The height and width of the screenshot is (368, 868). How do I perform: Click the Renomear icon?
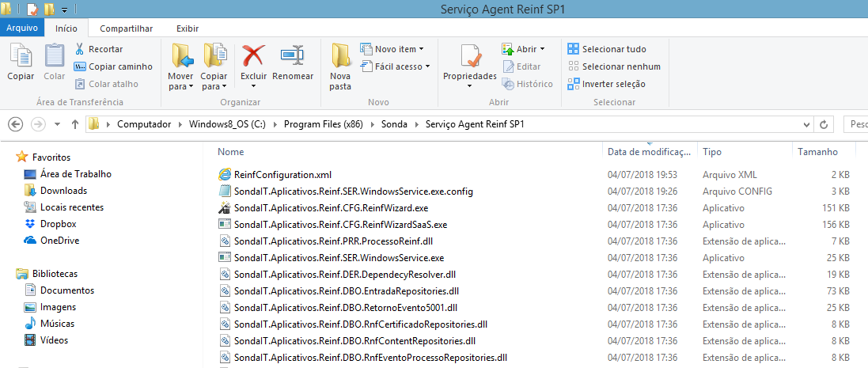click(x=293, y=57)
